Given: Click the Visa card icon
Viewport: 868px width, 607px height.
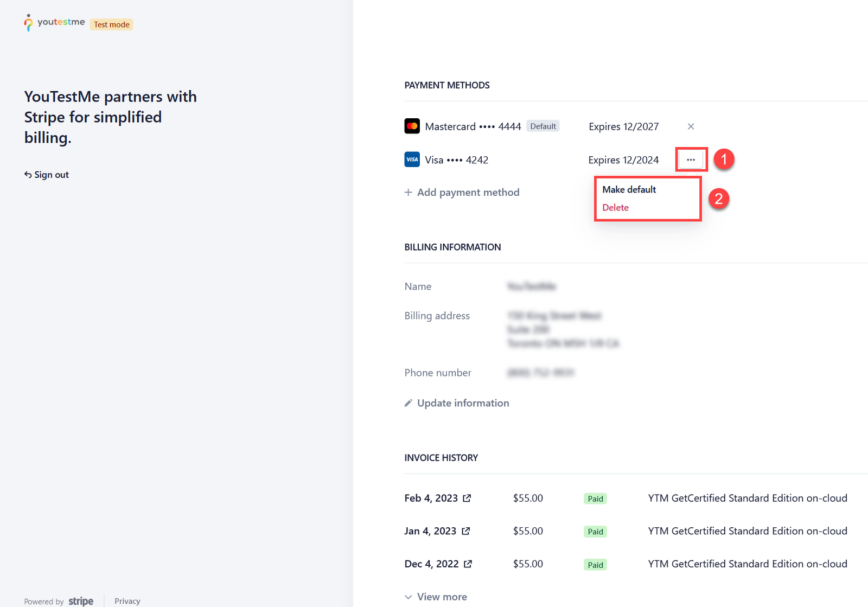Looking at the screenshot, I should tap(412, 159).
